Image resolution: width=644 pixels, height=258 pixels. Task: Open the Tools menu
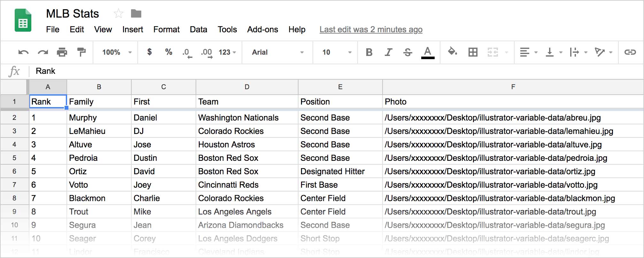pyautogui.click(x=227, y=29)
